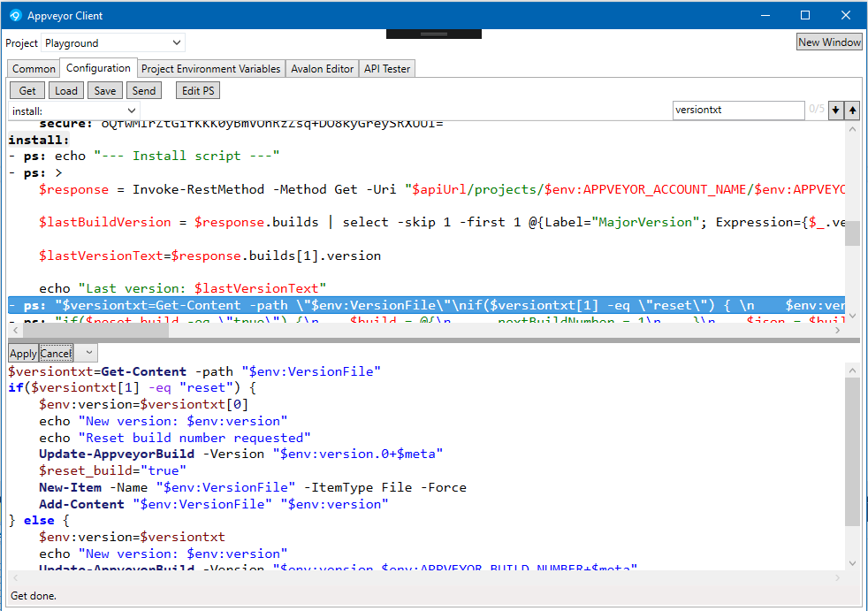The width and height of the screenshot is (868, 611).
Task: Open the API Tester tab
Action: coord(387,69)
